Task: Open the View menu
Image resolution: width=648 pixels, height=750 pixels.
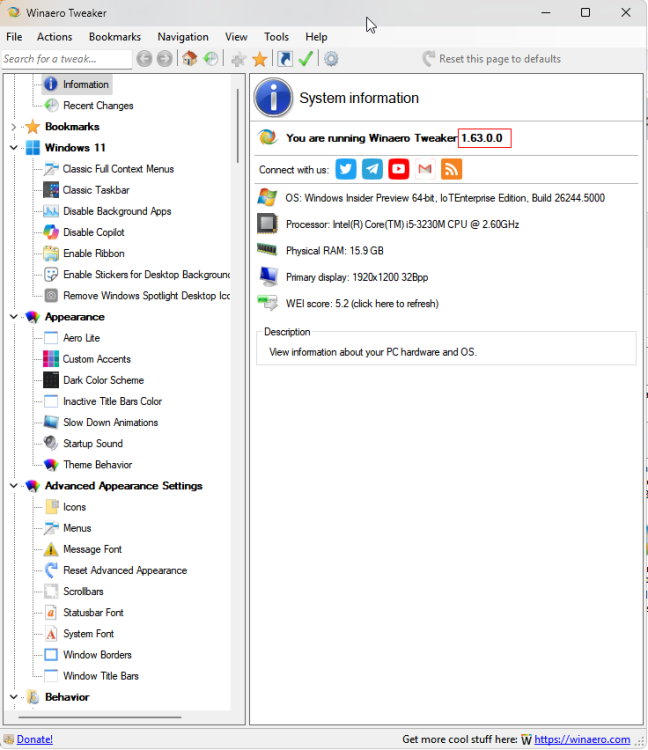Action: pos(236,37)
